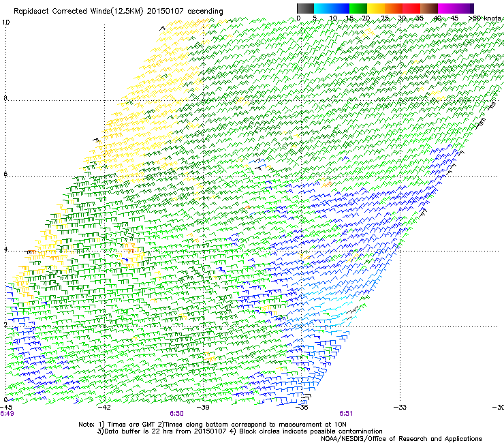Screen dimensions: 504x443
Task: Click the yellow 20-25 knots legend swatch
Action: click(376, 8)
